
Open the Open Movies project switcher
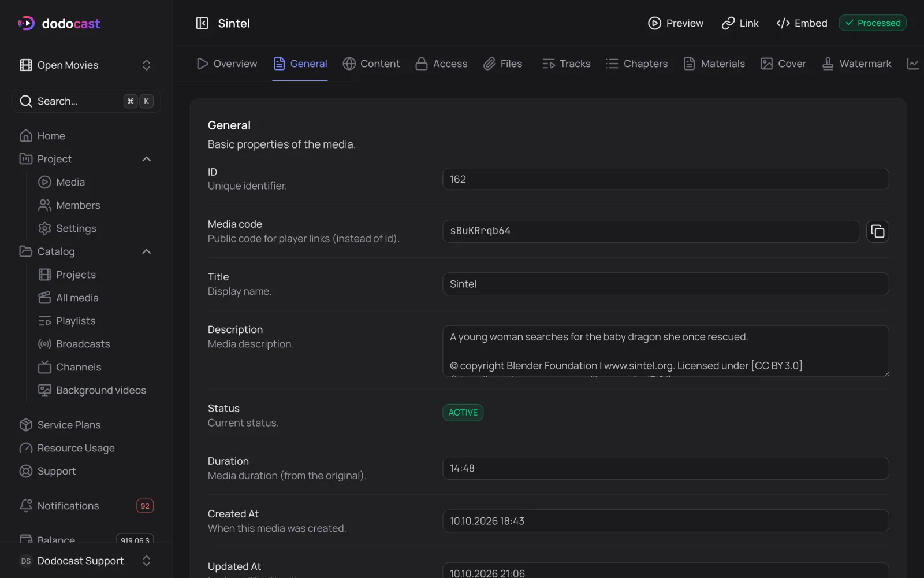(86, 65)
